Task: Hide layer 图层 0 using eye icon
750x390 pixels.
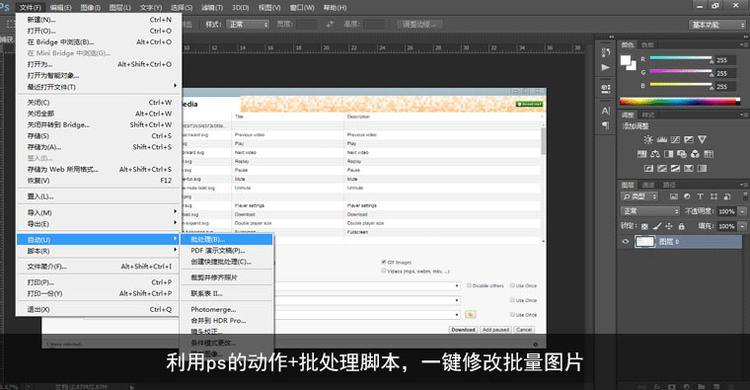Action: tap(626, 242)
